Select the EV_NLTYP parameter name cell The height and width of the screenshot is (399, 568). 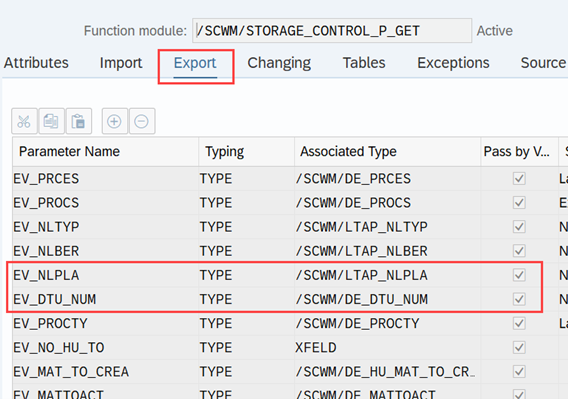(x=105, y=227)
